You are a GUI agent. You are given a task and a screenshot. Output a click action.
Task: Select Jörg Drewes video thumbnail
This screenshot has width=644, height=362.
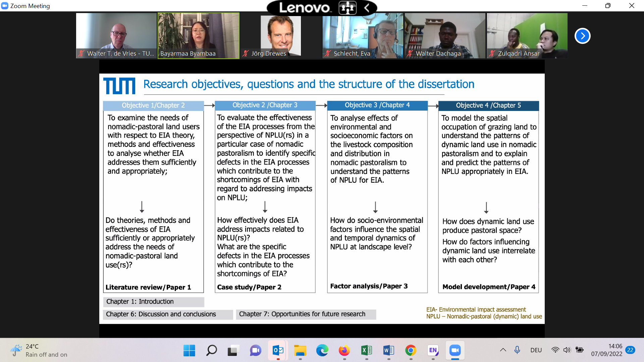(x=281, y=36)
